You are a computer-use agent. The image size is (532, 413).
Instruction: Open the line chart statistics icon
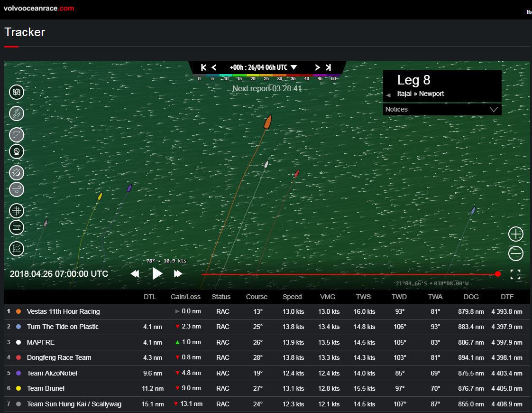pos(16,249)
